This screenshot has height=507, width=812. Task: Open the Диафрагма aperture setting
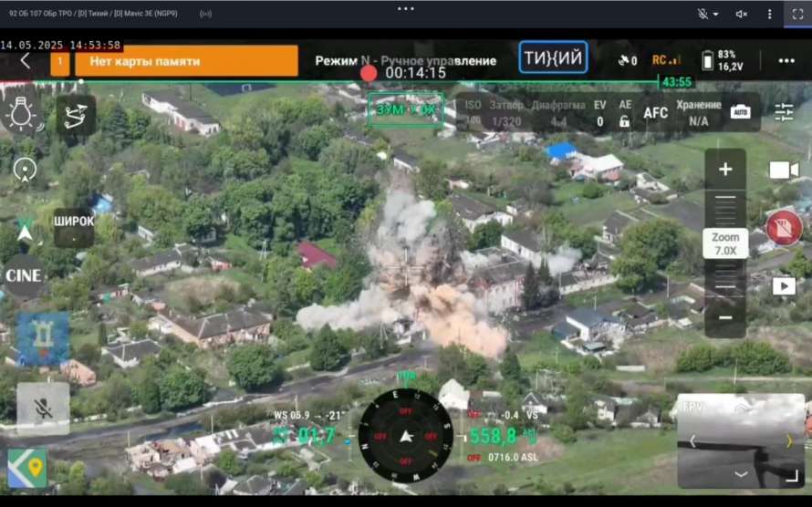558,113
